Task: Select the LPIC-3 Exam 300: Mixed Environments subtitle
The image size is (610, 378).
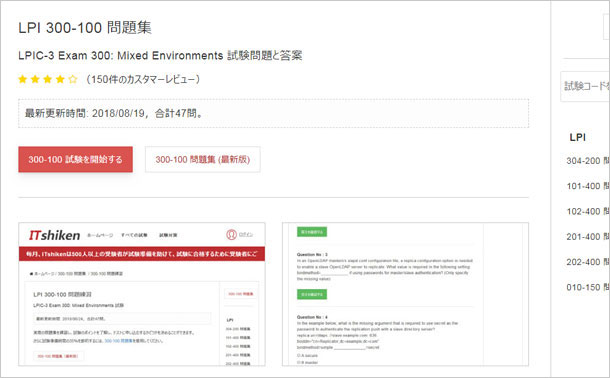Action: pyautogui.click(x=160, y=56)
